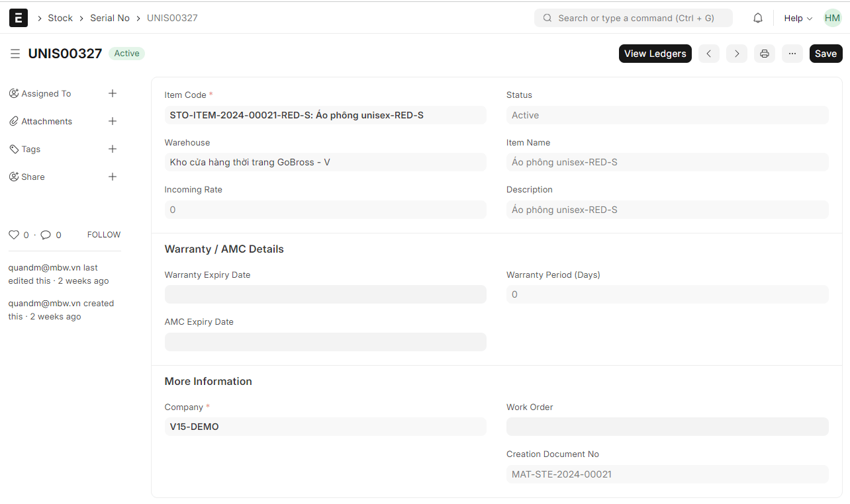850x504 pixels.
Task: Click the UNIS00327 page title
Action: tap(65, 54)
